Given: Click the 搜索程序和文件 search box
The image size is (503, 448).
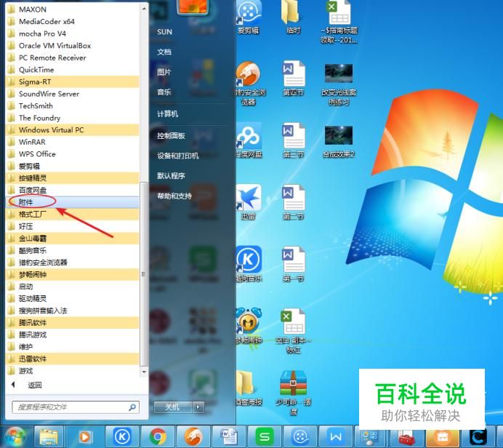Looking at the screenshot, I should [x=76, y=407].
